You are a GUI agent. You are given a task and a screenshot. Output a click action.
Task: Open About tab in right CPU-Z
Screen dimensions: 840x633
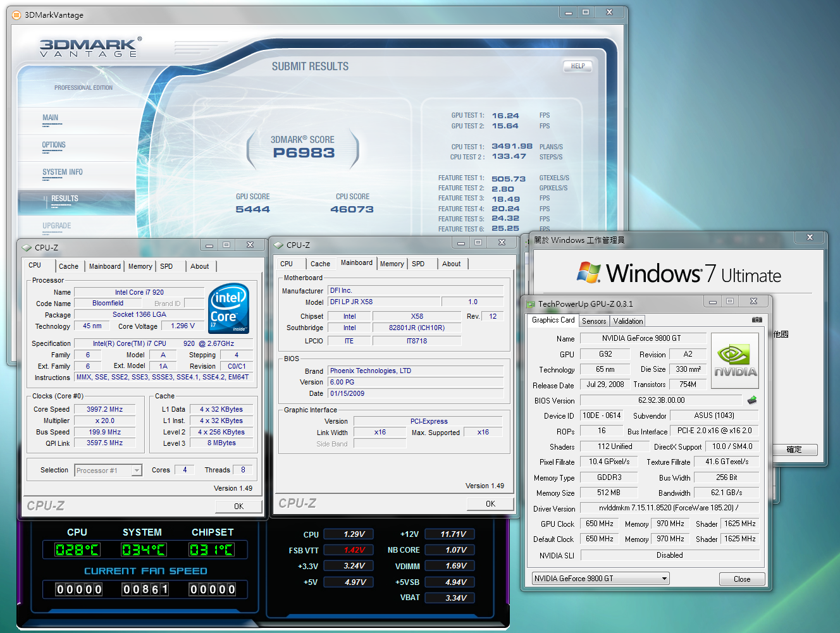click(452, 264)
